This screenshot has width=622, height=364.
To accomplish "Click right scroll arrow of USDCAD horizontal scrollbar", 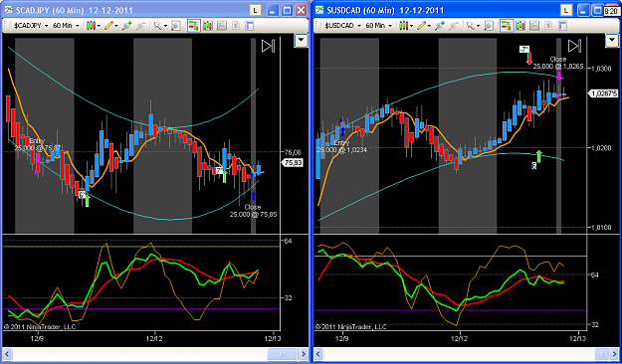I will tap(615, 354).
